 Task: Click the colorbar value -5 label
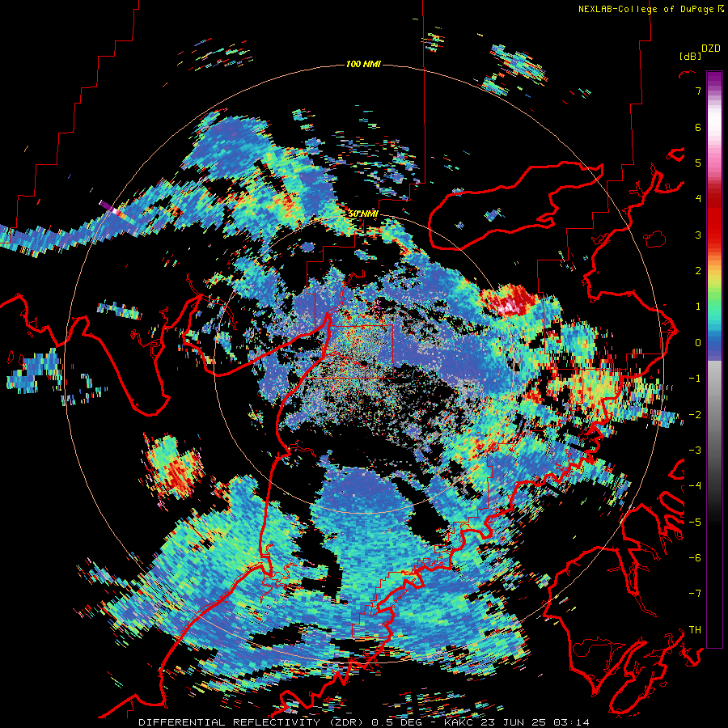point(695,522)
